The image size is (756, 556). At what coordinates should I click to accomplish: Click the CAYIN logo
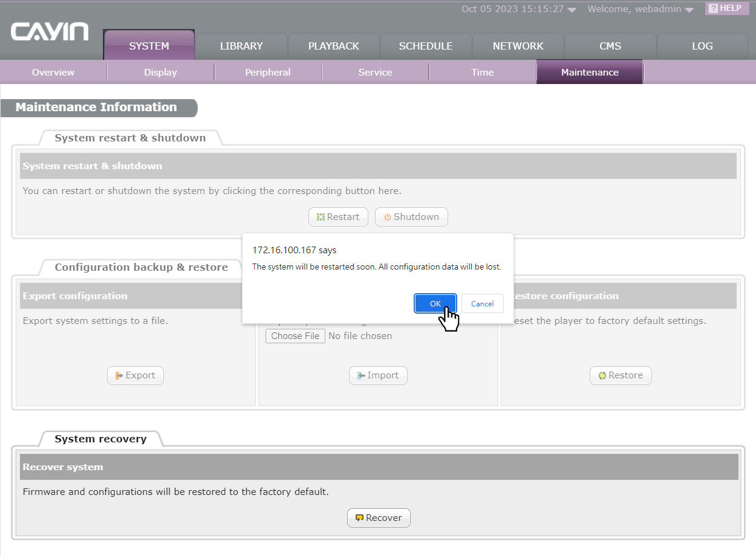[x=50, y=31]
